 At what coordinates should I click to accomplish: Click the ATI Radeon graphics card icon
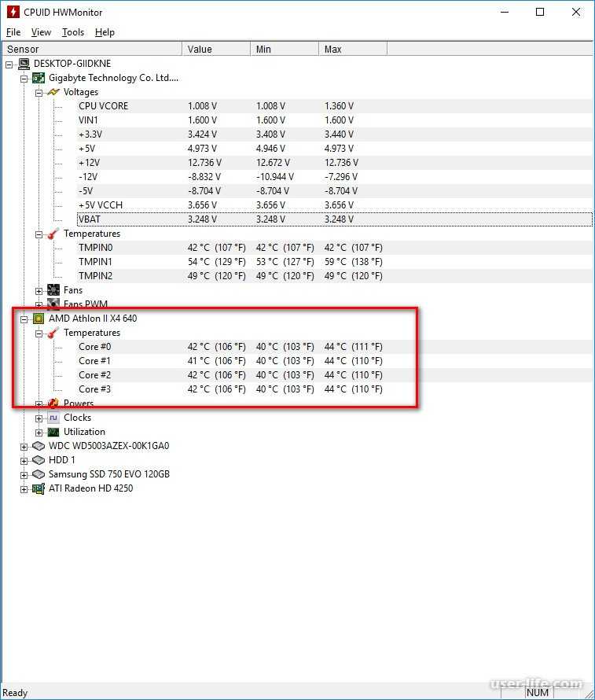tap(39, 488)
